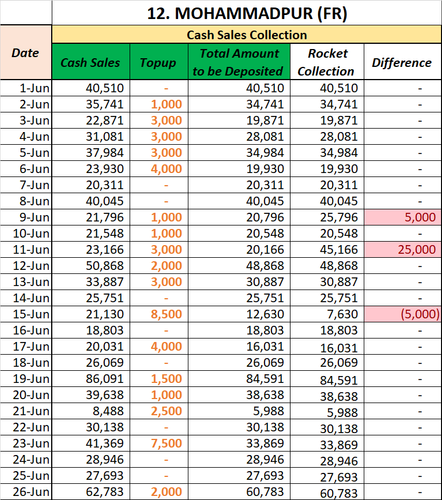Click the 26-Jun date cell
The image size is (442, 500).
26,492
